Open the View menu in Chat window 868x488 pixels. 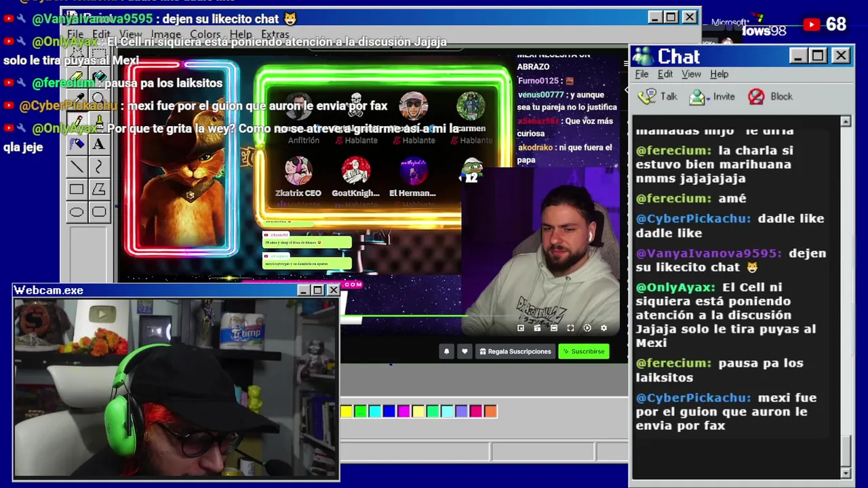click(691, 74)
